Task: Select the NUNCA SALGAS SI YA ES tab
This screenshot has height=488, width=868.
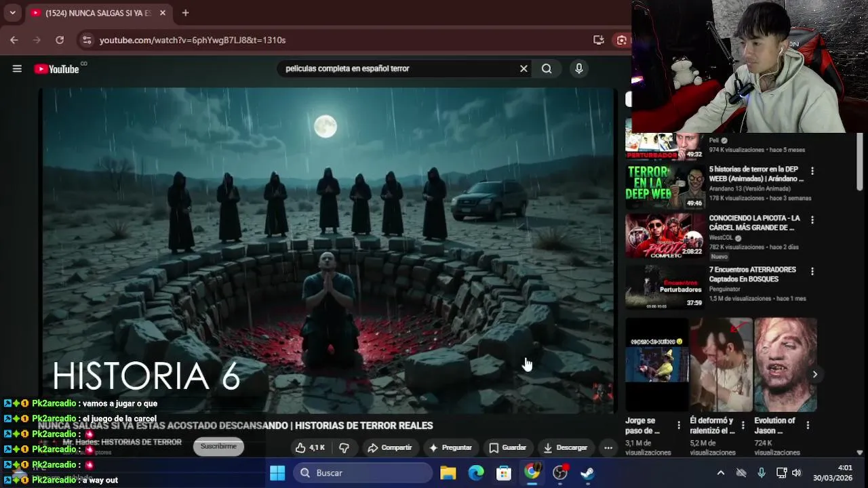Action: pos(98,13)
